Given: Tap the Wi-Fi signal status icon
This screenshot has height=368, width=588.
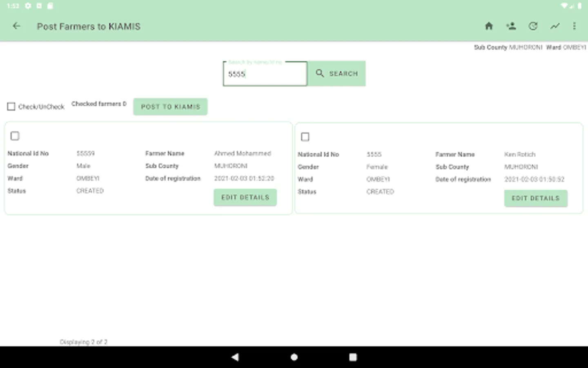Looking at the screenshot, I should 564,6.
